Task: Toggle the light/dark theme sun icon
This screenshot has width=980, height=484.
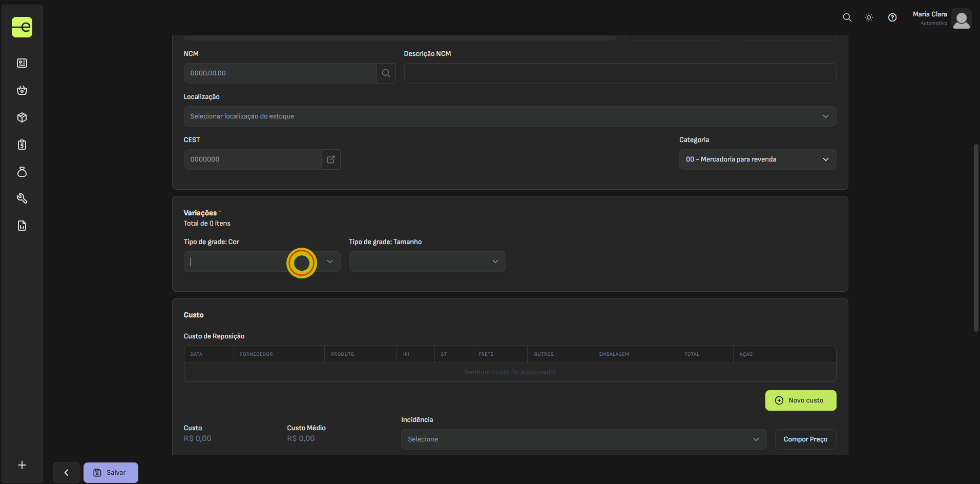Action: coord(869,17)
